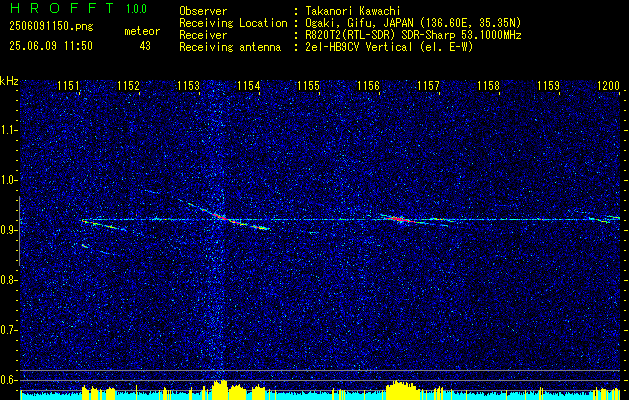The image size is (629, 400).
Task: Click the 1154 time axis marker
Action: click(248, 85)
